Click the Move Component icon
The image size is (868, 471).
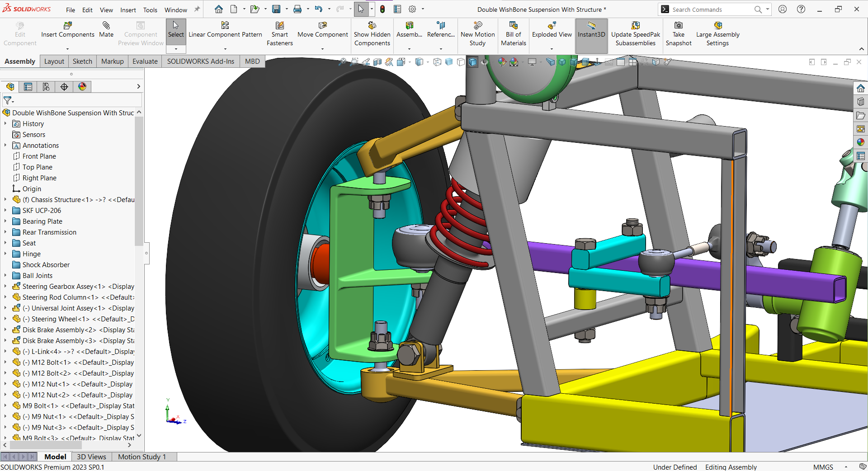[x=322, y=26]
